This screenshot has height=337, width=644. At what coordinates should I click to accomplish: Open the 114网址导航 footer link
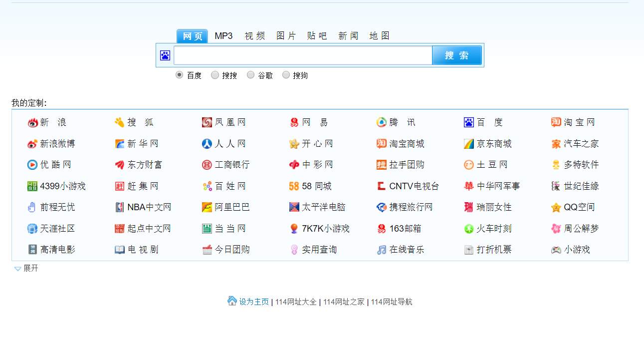(392, 302)
